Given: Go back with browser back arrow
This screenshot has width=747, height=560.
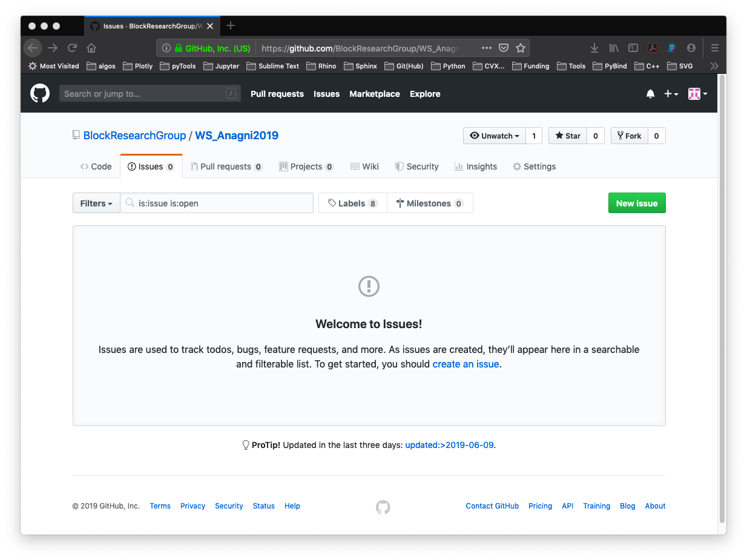Looking at the screenshot, I should [33, 48].
